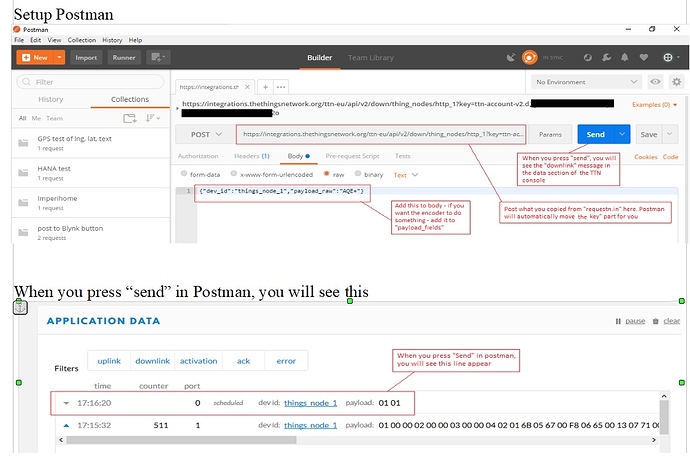Open the Save dropdown arrow
This screenshot has height=458, width=690.
669,135
